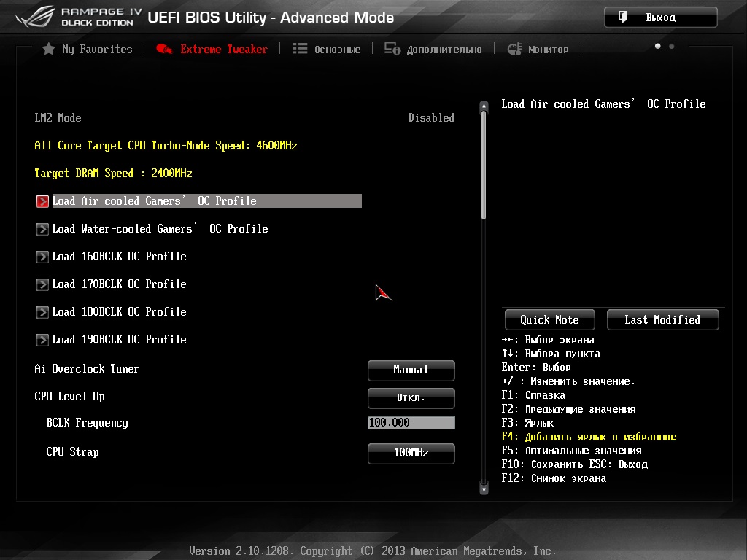Open the CPU Strap 100MHz dropdown
This screenshot has height=560, width=747.
(x=411, y=453)
